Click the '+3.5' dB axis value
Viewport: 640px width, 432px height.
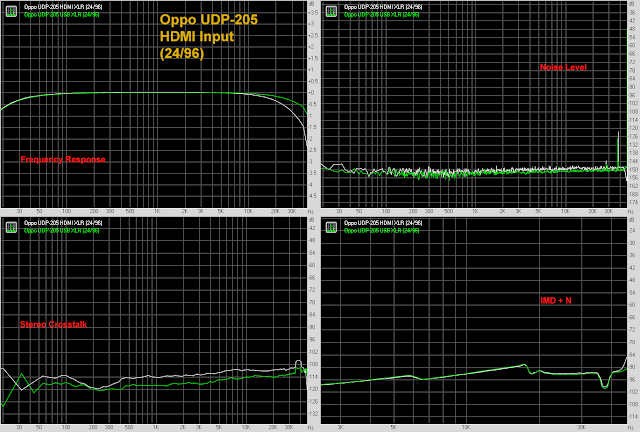(x=313, y=13)
